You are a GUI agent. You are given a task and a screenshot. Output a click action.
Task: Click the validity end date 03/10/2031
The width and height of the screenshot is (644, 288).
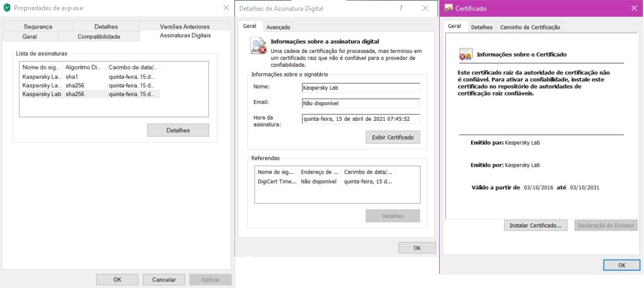click(585, 187)
